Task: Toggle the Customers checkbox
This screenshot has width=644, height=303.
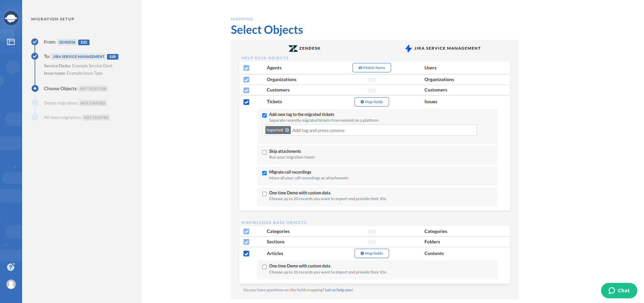Action: 247,90
